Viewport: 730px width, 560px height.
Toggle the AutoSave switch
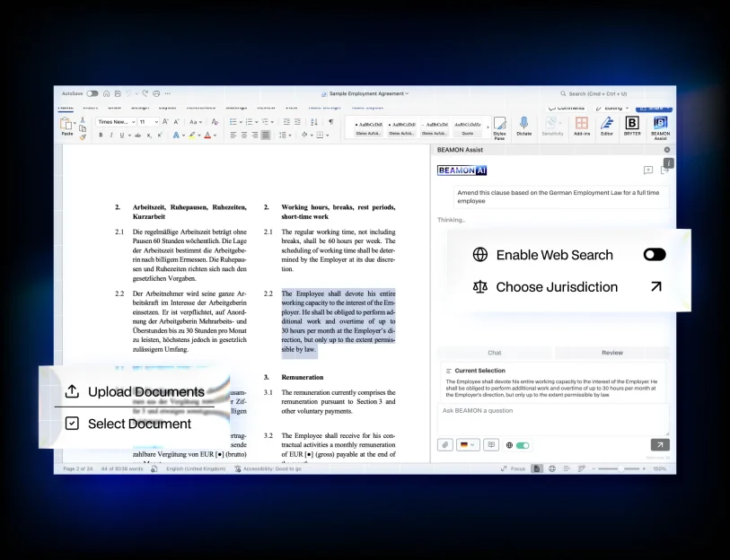[92, 93]
